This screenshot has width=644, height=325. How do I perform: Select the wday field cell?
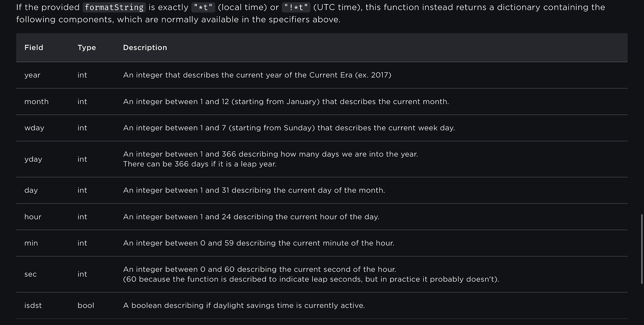pos(34,128)
